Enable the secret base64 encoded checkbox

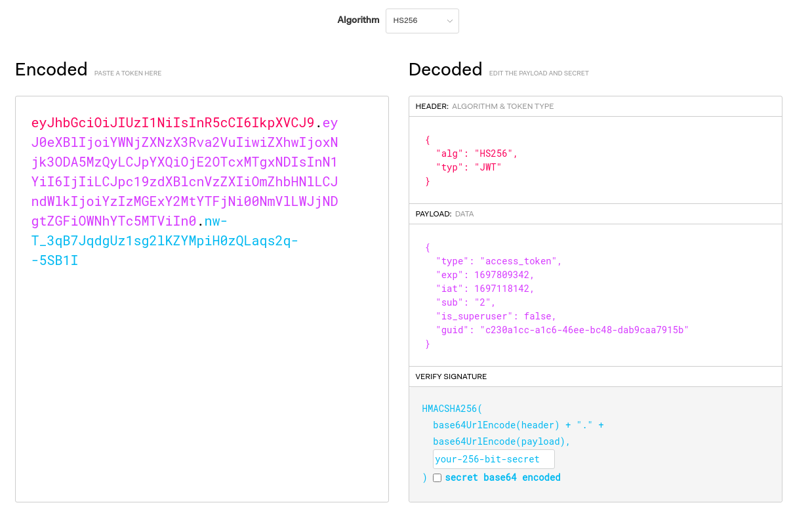[x=437, y=478]
